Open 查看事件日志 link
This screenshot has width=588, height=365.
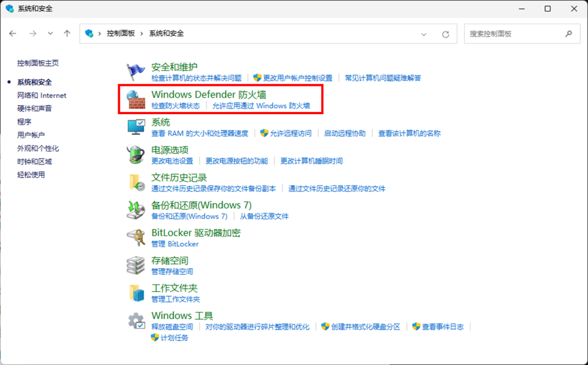tap(443, 327)
